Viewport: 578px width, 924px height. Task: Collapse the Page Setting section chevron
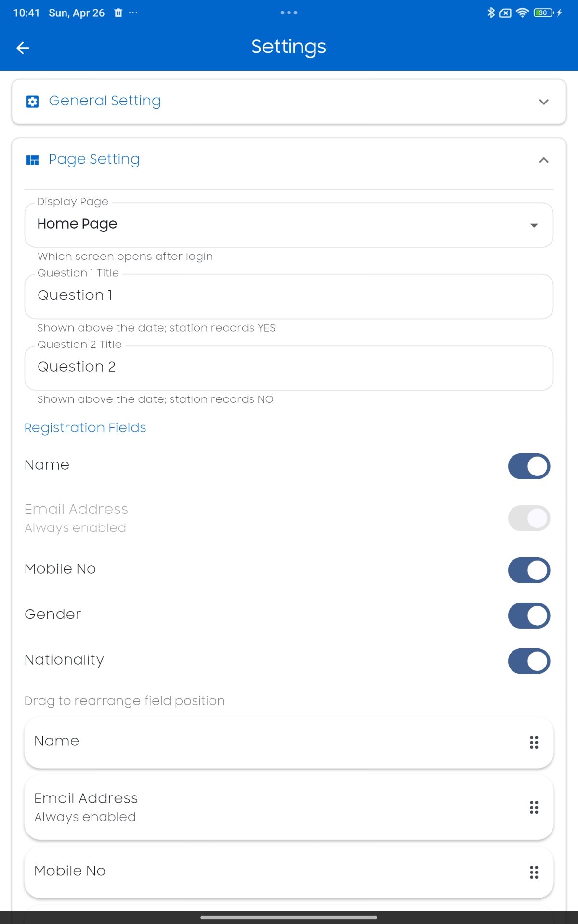coord(544,160)
